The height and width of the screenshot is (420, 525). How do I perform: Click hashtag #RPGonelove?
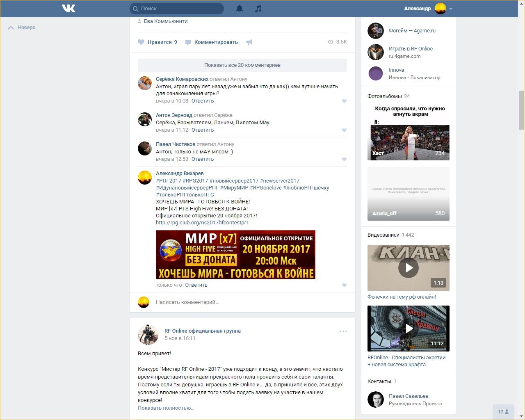pos(266,188)
